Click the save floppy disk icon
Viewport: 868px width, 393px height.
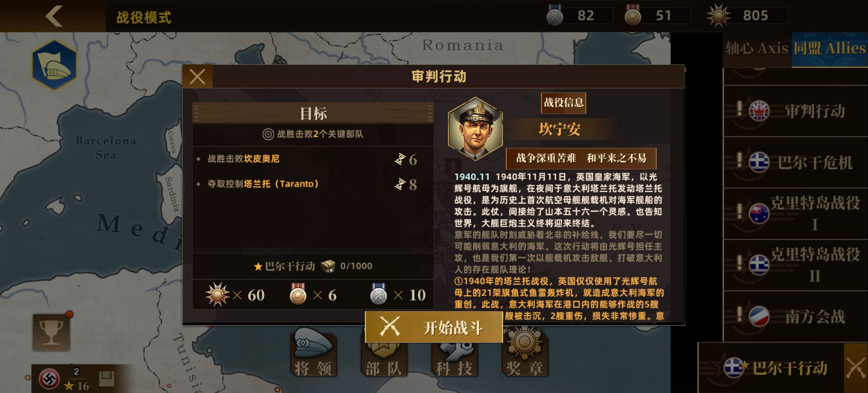[107, 379]
